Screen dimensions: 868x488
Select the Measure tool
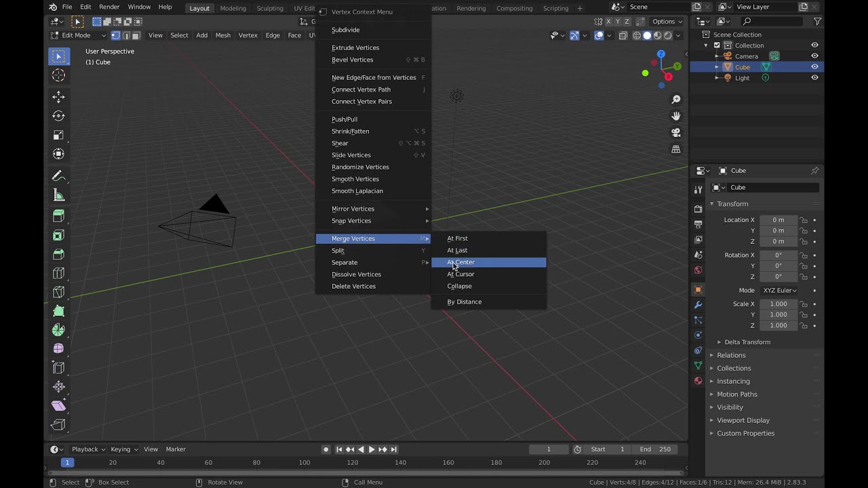58,195
